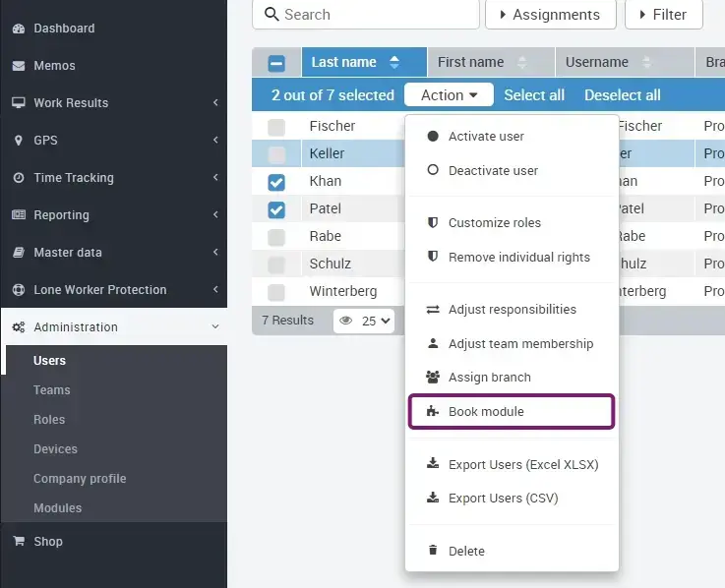Tick the checkbox for Fischer
The image size is (725, 588).
pos(276,127)
